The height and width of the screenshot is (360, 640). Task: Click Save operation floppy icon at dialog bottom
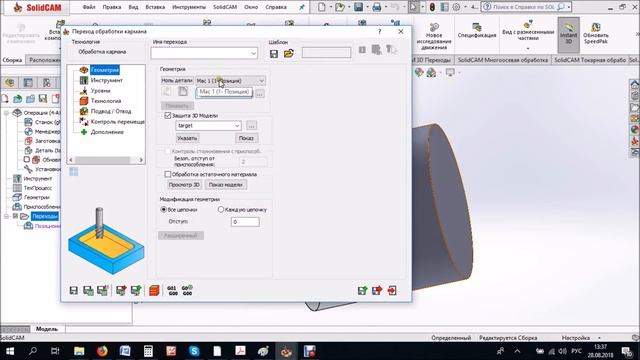[73, 291]
